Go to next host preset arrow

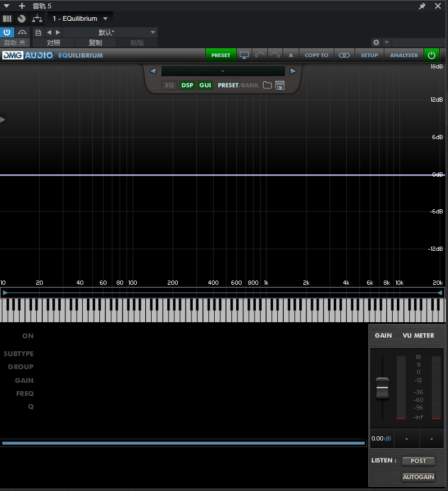[58, 32]
